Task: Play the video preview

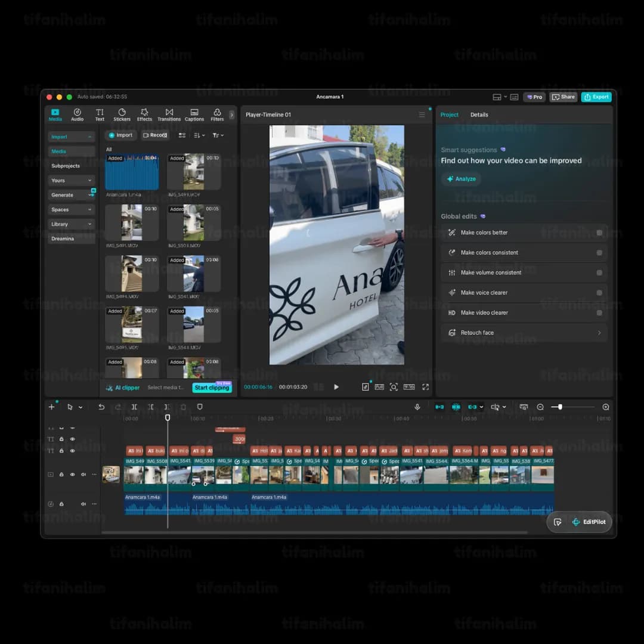Action: pos(336,387)
